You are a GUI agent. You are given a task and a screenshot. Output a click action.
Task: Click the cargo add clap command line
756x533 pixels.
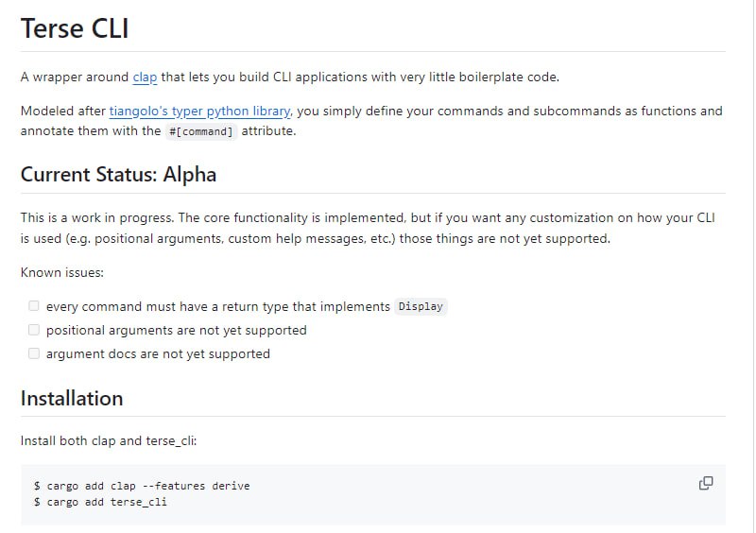tap(142, 486)
